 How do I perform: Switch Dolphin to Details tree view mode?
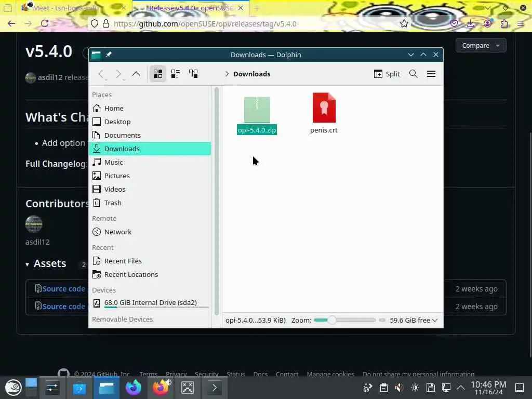[x=193, y=74]
